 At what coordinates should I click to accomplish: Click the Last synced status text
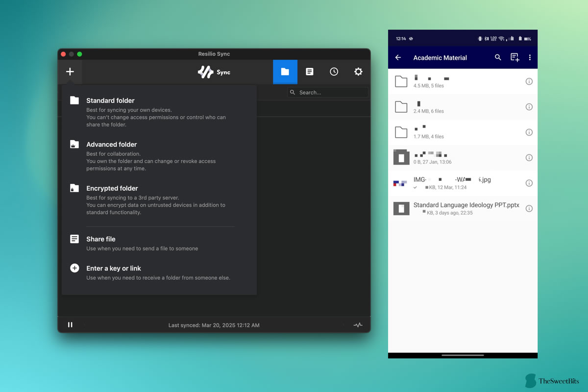pos(214,325)
